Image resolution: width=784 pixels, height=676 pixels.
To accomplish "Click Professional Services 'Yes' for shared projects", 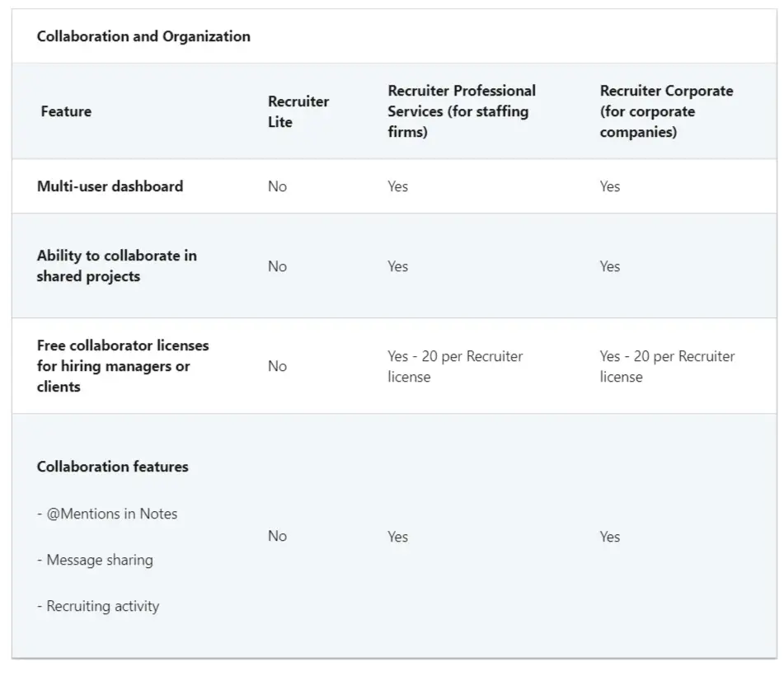I will click(x=398, y=266).
